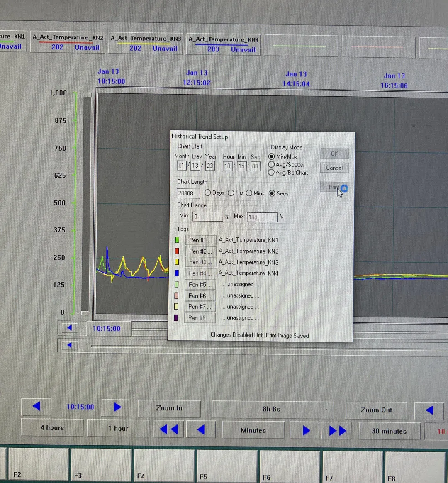This screenshot has width=448, height=483.
Task: Set chart length unit to Mins
Action: [249, 193]
